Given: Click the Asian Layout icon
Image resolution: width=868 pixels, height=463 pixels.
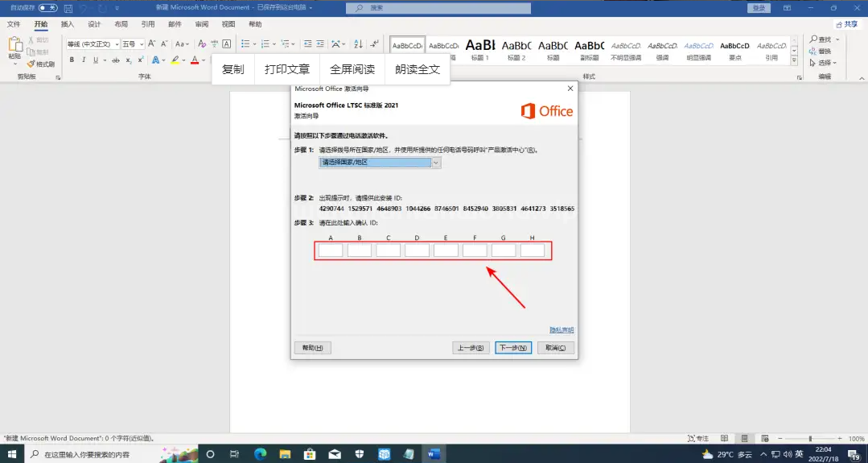Looking at the screenshot, I should coord(336,43).
